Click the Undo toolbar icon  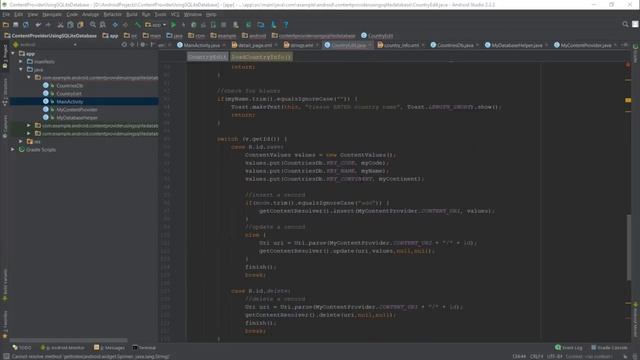pyautogui.click(x=38, y=25)
